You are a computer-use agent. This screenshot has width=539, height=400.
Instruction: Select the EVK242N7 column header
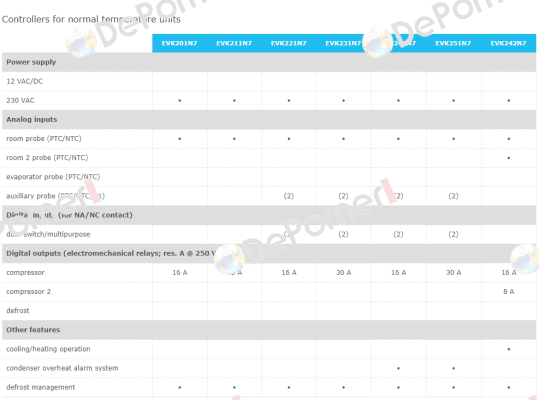click(x=508, y=43)
